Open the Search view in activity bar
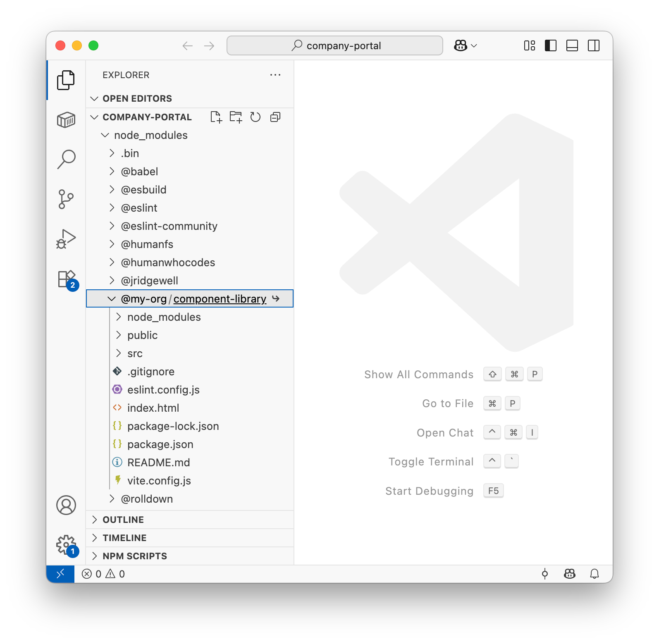 66,160
